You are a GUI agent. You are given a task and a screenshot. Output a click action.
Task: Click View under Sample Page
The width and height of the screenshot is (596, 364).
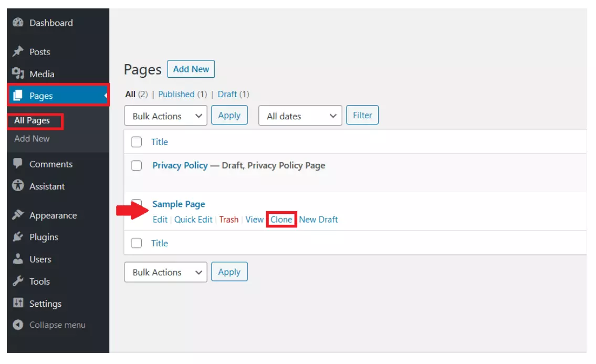[x=254, y=220]
